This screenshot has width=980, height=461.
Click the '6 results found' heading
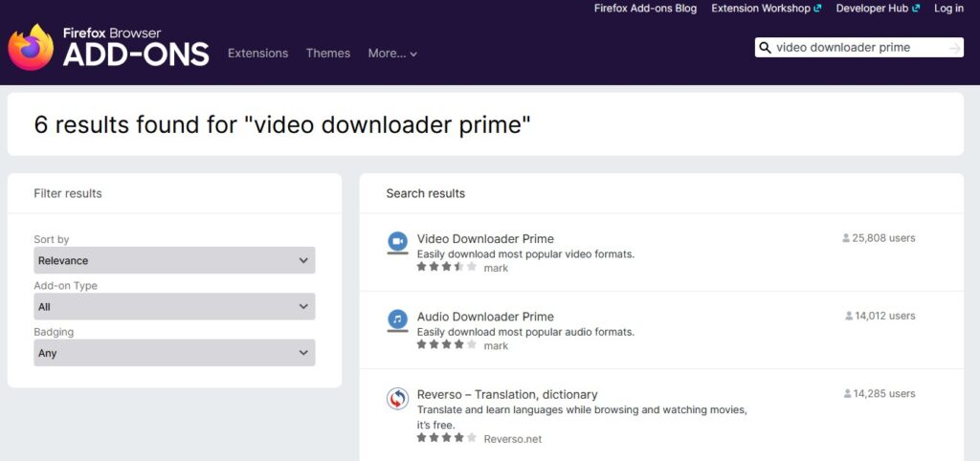(282, 125)
